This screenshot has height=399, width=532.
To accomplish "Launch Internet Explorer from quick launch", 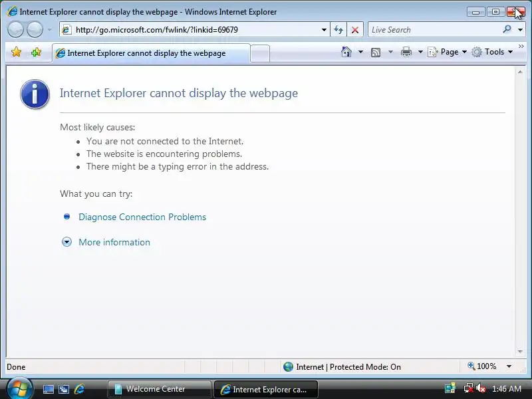I will [x=80, y=389].
